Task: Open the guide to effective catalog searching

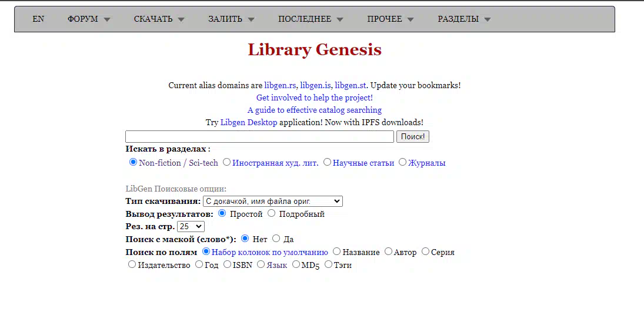Action: click(315, 110)
